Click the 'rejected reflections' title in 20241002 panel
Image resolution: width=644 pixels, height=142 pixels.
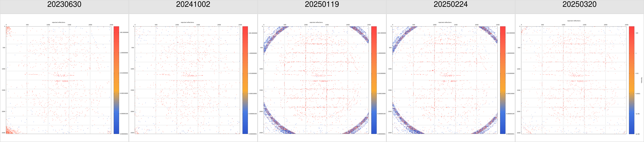click(187, 22)
